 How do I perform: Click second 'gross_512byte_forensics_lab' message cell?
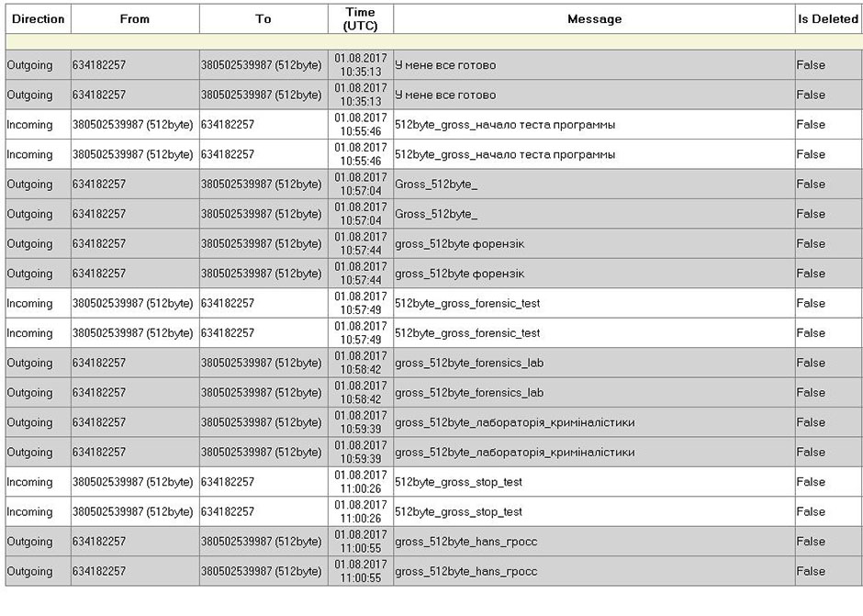(469, 393)
